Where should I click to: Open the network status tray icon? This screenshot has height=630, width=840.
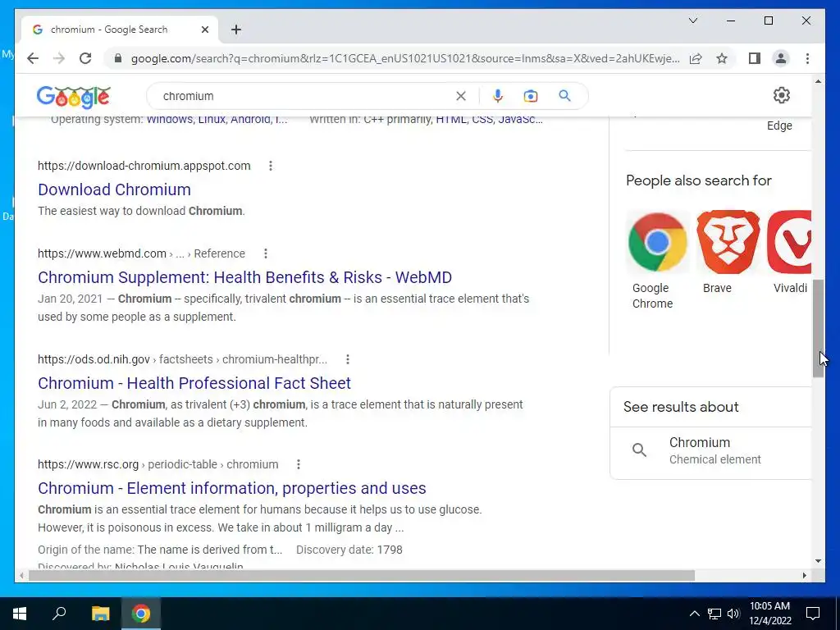tap(714, 614)
